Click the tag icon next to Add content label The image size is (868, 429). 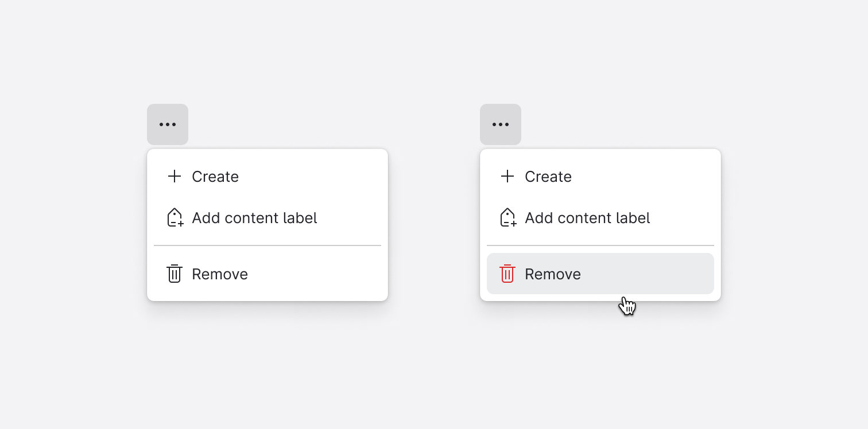click(175, 218)
